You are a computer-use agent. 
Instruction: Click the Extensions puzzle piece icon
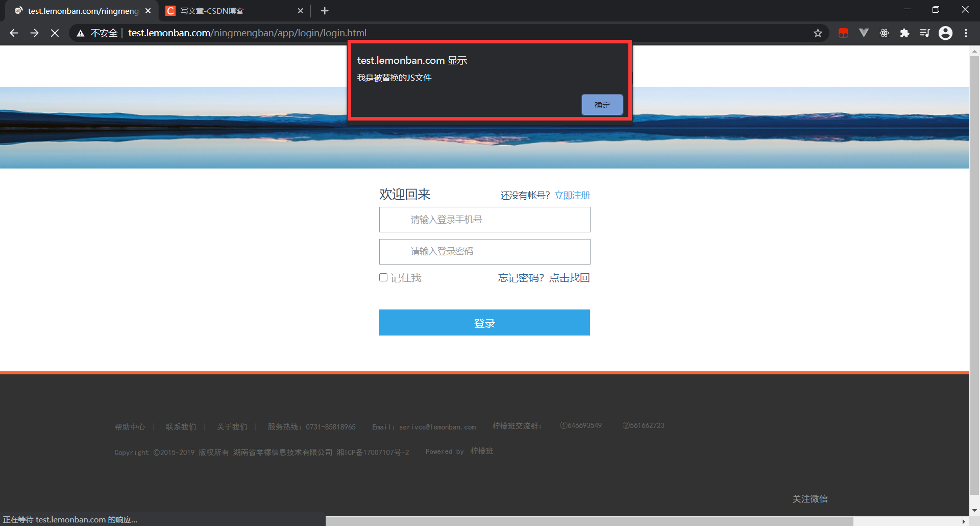(905, 33)
